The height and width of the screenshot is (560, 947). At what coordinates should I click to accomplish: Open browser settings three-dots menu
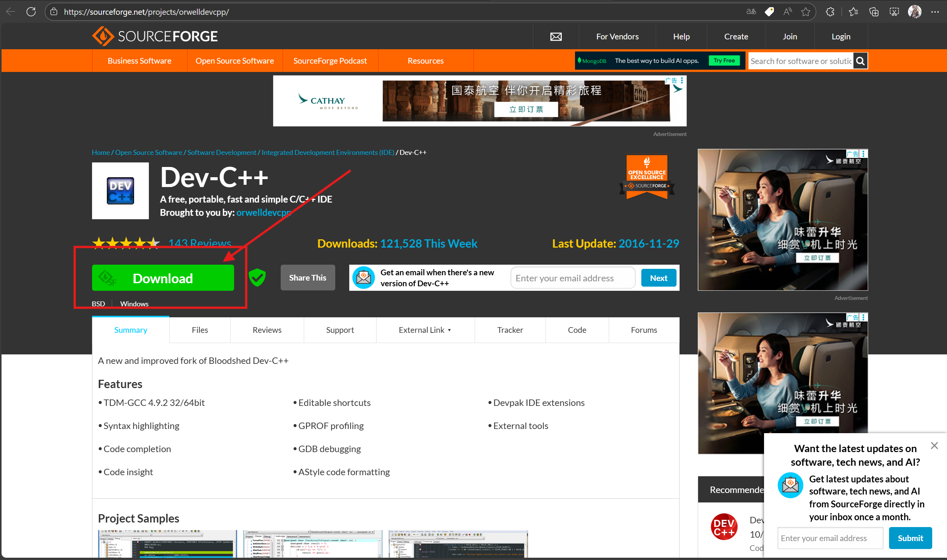(935, 12)
